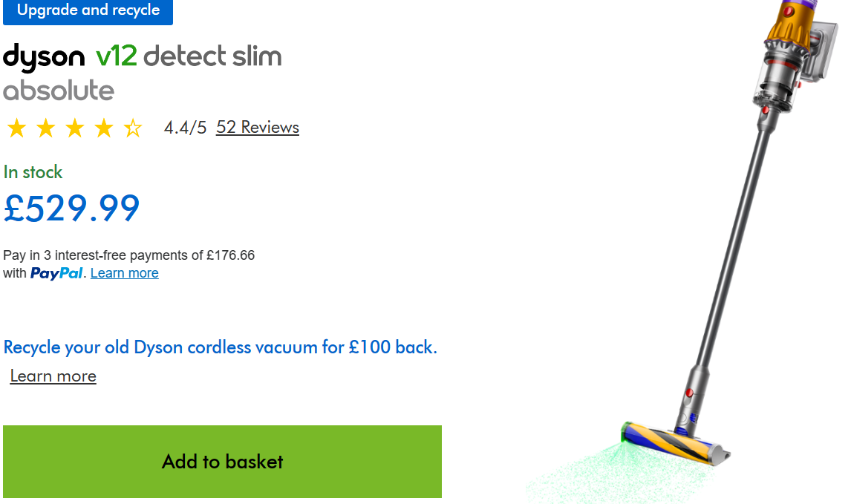Click the 4.4/5 rating score
The width and height of the screenshot is (851, 504).
tap(185, 128)
